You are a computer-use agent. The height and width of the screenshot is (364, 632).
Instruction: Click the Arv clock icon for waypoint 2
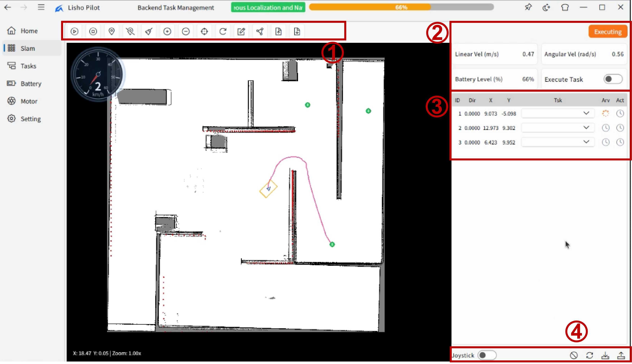(x=605, y=128)
